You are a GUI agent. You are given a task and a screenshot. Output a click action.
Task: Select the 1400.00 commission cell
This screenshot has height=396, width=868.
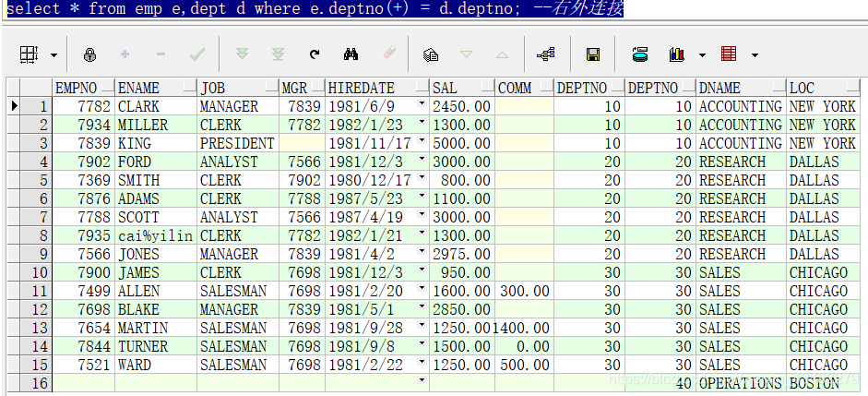(x=524, y=328)
